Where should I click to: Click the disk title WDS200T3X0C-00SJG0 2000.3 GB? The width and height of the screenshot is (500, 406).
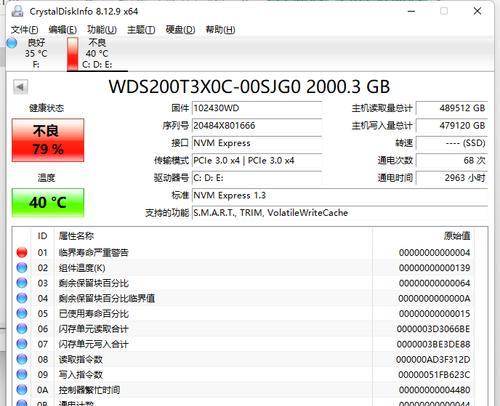249,87
